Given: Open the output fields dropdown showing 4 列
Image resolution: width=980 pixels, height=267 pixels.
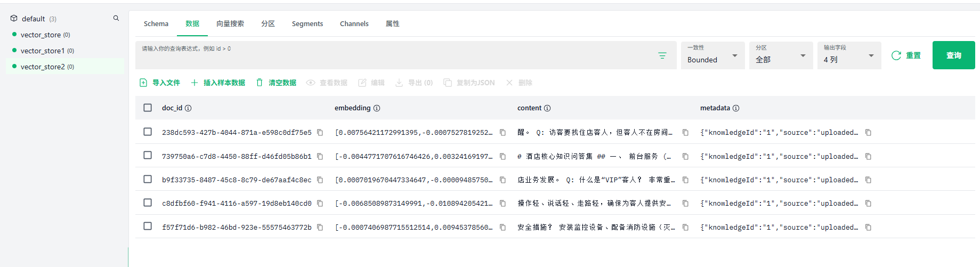Looking at the screenshot, I should point(849,55).
